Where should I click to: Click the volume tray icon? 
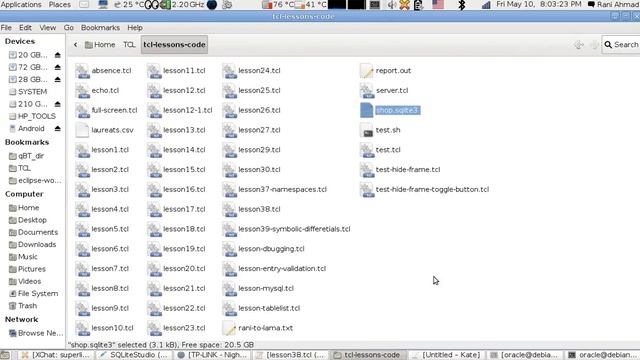click(x=391, y=5)
